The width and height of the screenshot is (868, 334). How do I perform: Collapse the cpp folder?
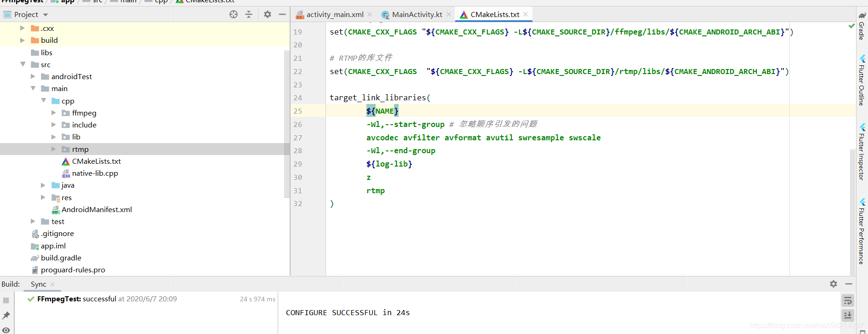click(x=44, y=100)
